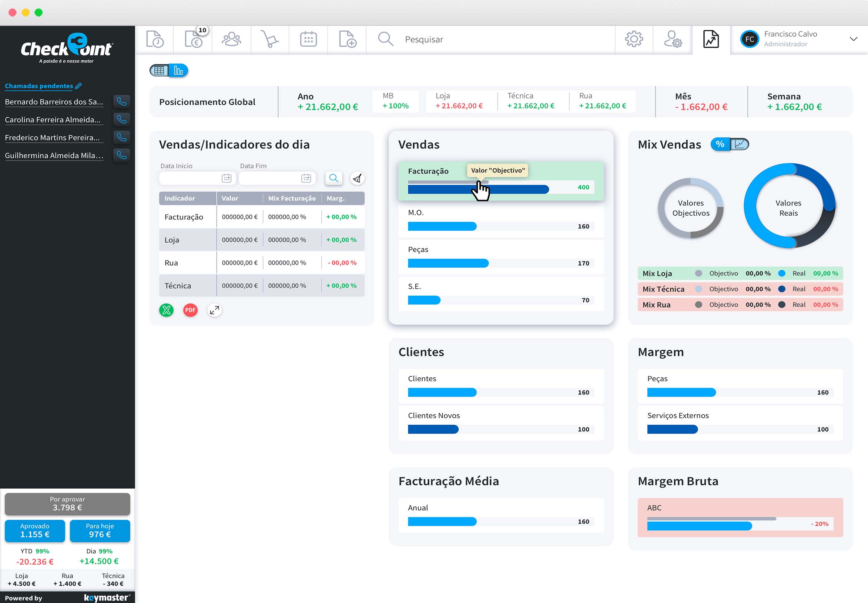Edit the Chamadas pendentes link
The height and width of the screenshot is (603, 868).
coord(78,86)
